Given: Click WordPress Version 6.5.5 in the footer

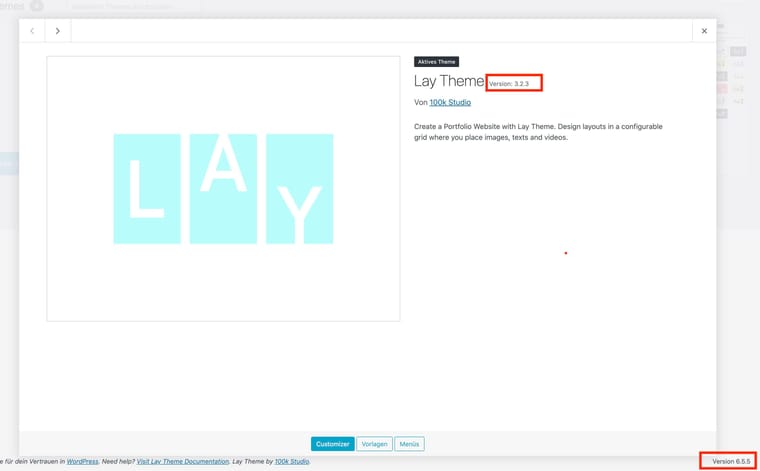Looking at the screenshot, I should (x=731, y=461).
